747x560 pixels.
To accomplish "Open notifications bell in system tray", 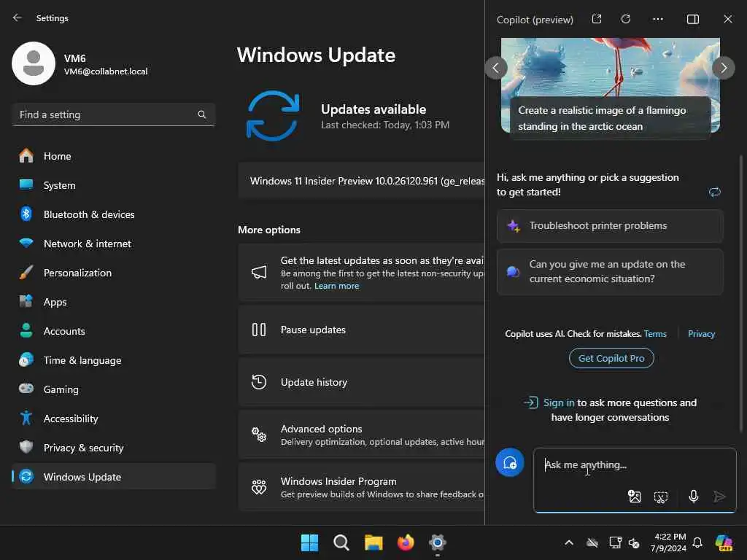I will tap(697, 542).
